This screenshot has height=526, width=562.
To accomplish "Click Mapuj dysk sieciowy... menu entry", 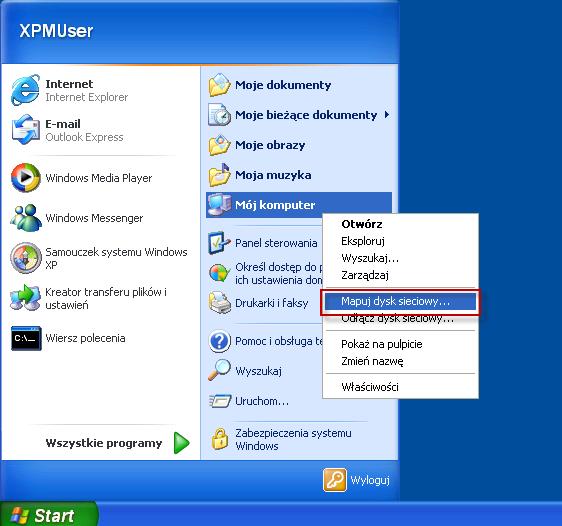I will coord(400,301).
